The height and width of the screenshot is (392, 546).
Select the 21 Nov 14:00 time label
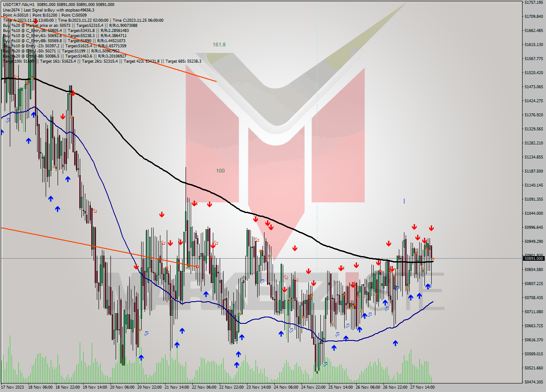(x=177, y=387)
